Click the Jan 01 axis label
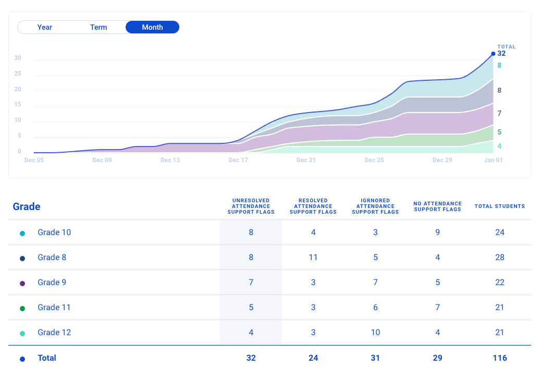The width and height of the screenshot is (540, 392). tap(493, 160)
